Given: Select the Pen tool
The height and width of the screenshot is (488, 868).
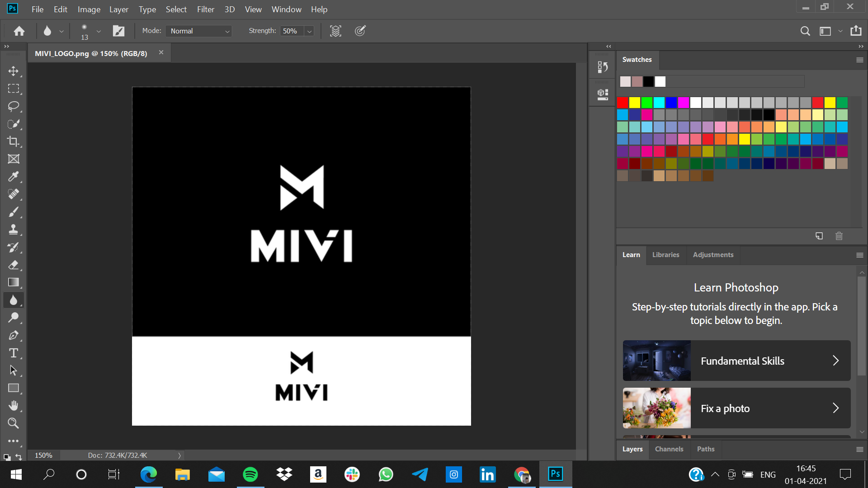Looking at the screenshot, I should tap(14, 335).
